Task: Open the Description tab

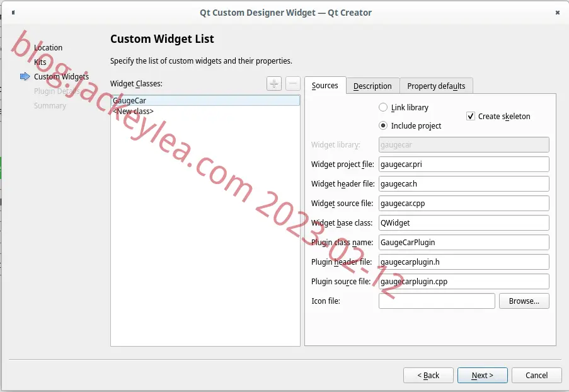Action: (x=372, y=86)
